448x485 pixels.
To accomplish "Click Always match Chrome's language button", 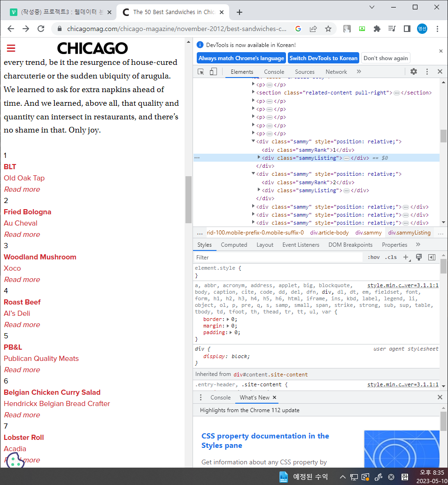I will (x=241, y=58).
